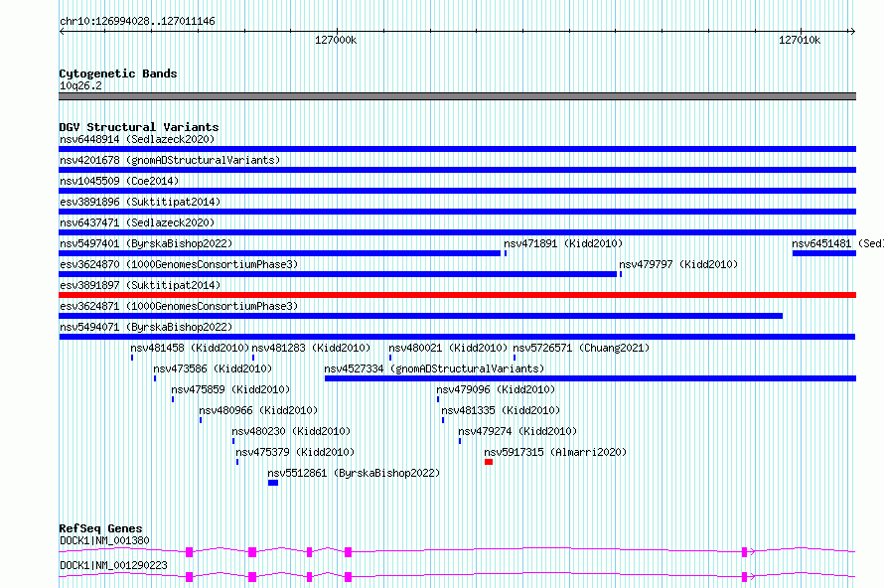Image resolution: width=884 pixels, height=588 pixels.
Task: Select the nsv481283 (Kidd2010) label
Action: 311,348
